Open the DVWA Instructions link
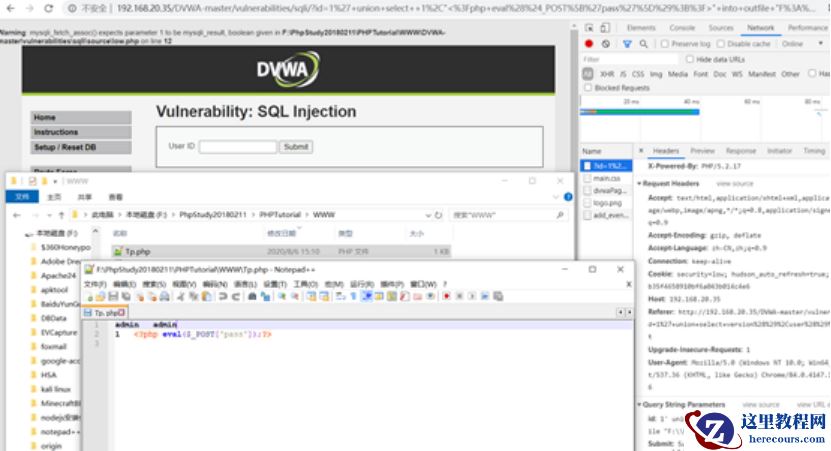The image size is (831, 451). coord(81,132)
